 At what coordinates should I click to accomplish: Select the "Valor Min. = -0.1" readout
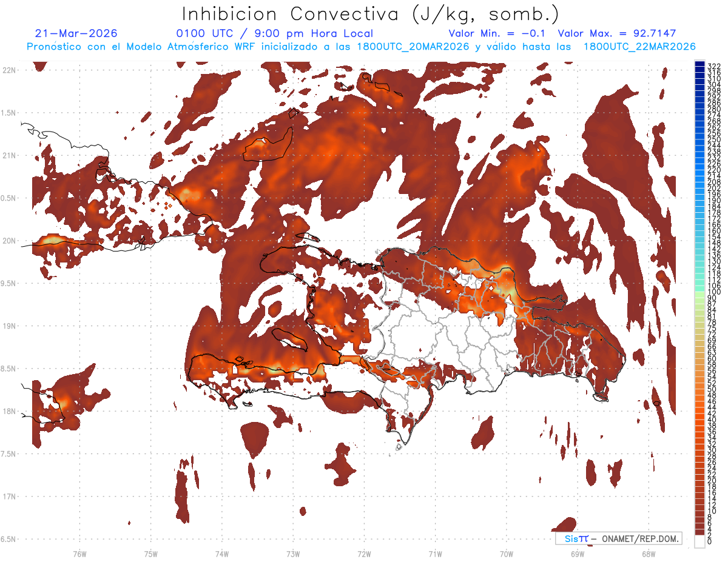pos(499,33)
